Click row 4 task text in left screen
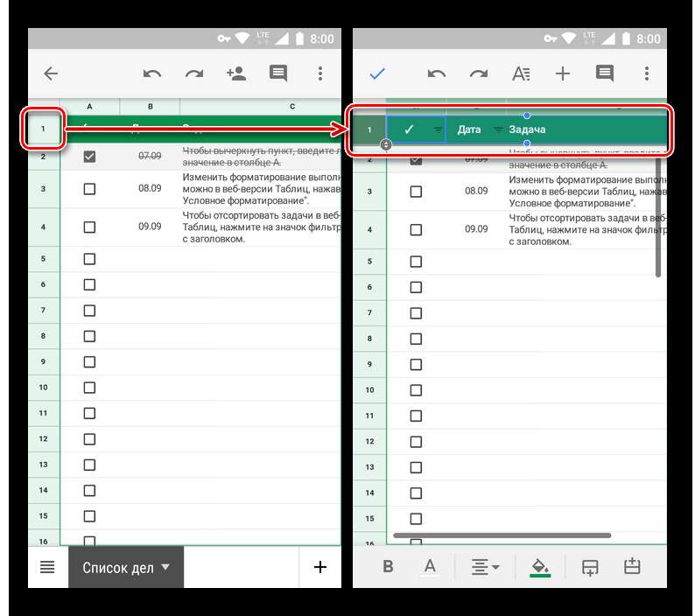Image resolution: width=695 pixels, height=616 pixels. point(262,227)
